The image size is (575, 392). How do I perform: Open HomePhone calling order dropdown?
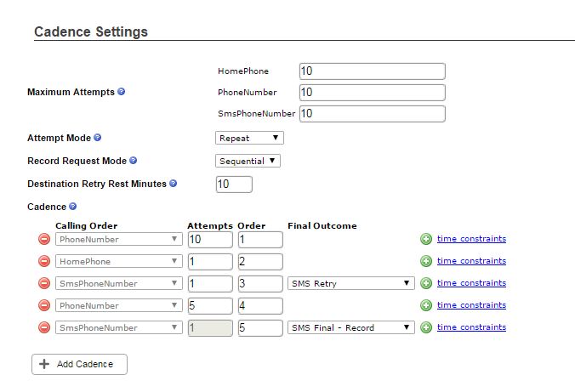point(119,261)
